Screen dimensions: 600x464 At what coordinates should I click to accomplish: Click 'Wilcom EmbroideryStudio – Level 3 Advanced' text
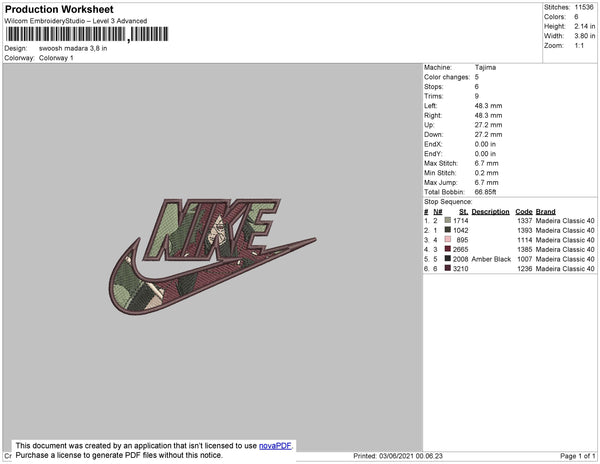pyautogui.click(x=76, y=21)
